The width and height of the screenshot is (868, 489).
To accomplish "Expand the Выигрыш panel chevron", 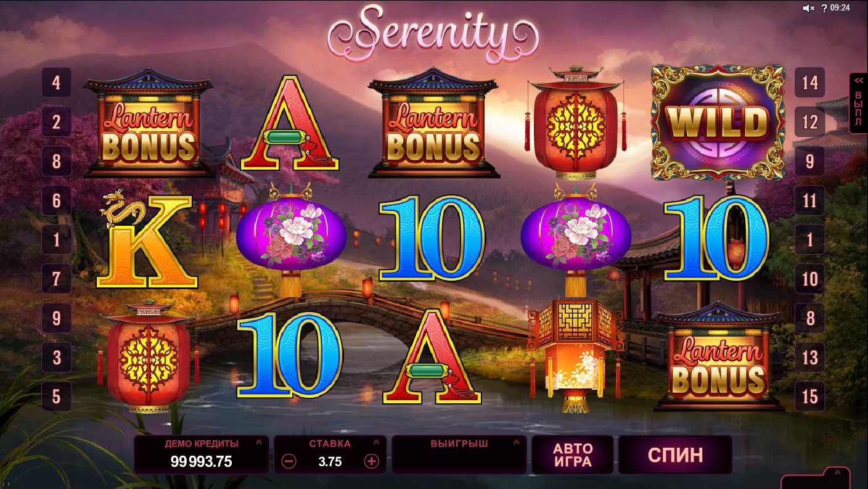I will [517, 442].
